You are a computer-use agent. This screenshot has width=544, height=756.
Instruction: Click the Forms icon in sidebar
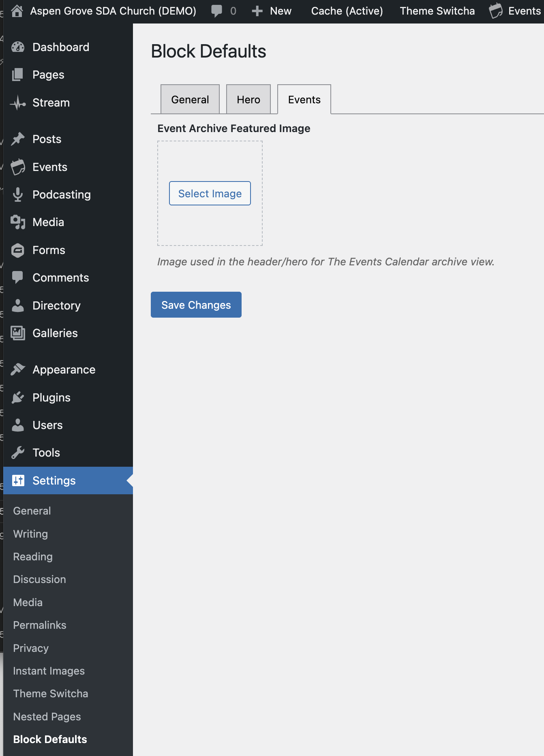18,250
